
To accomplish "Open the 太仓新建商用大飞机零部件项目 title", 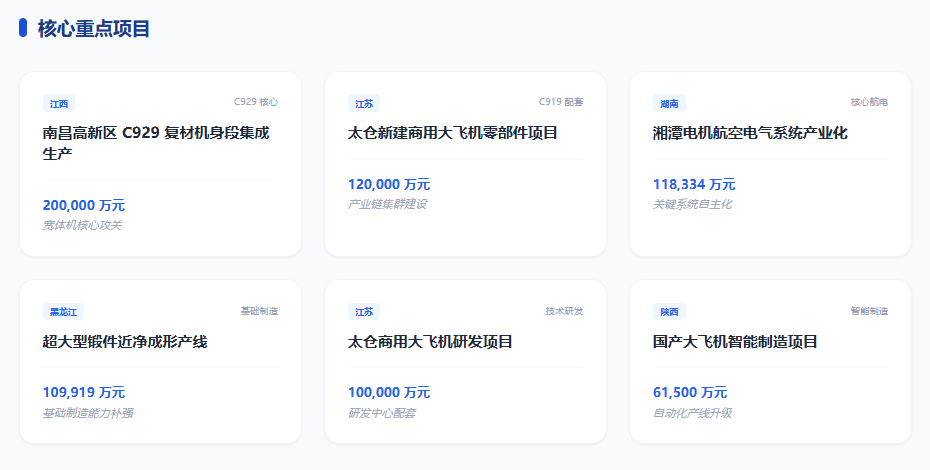I will [453, 133].
